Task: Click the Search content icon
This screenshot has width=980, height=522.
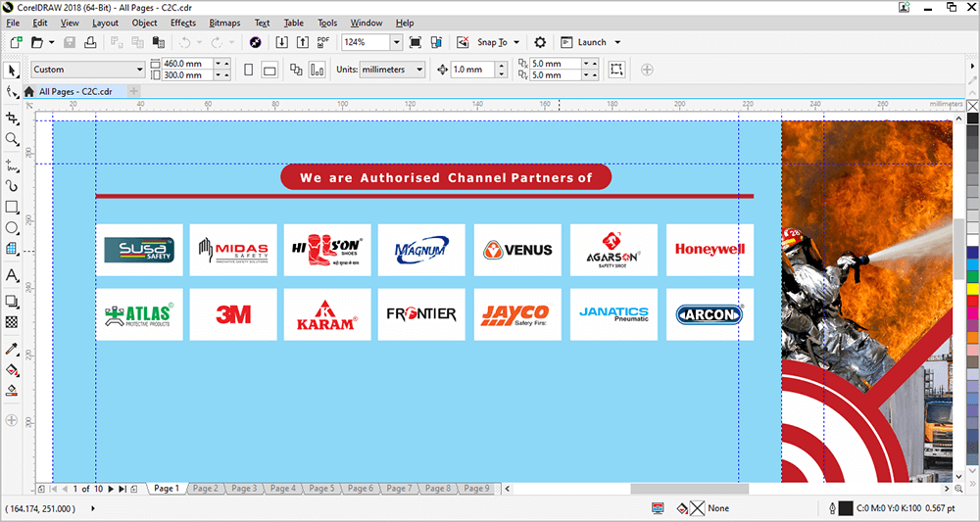Action: 255,42
